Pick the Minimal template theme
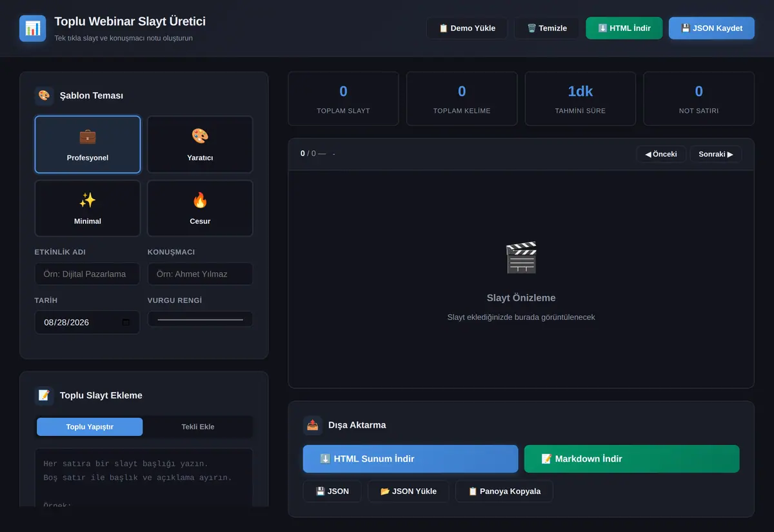Image resolution: width=774 pixels, height=532 pixels. (88, 208)
